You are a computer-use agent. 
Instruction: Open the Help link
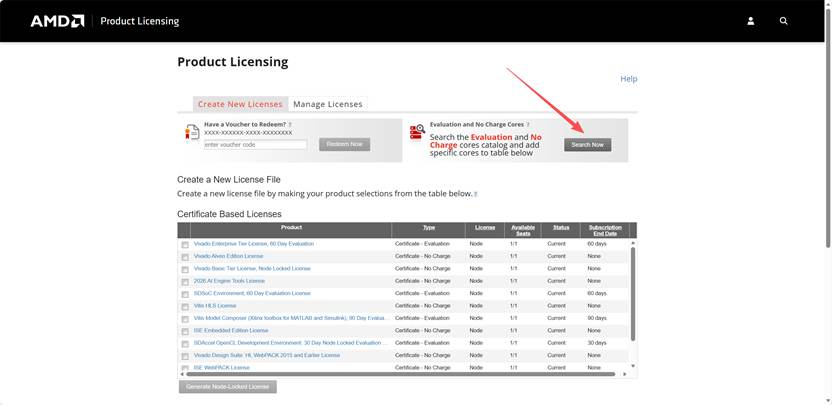(x=629, y=79)
